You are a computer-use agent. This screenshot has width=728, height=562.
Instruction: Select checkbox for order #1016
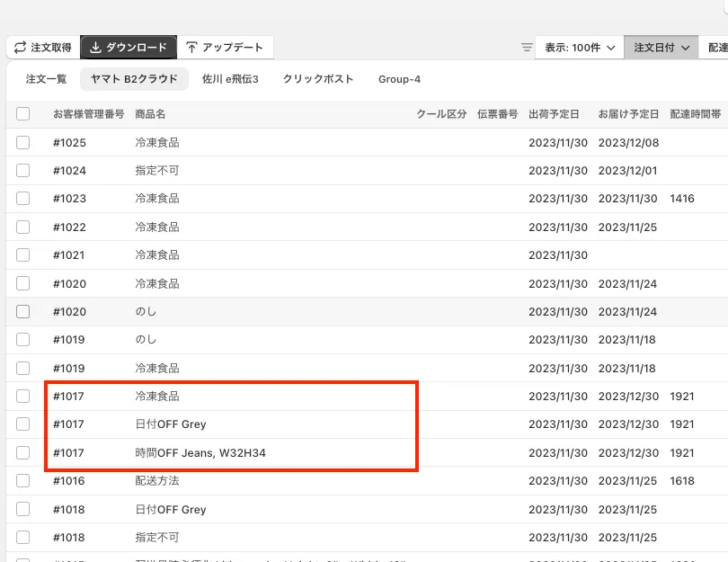pyautogui.click(x=23, y=481)
